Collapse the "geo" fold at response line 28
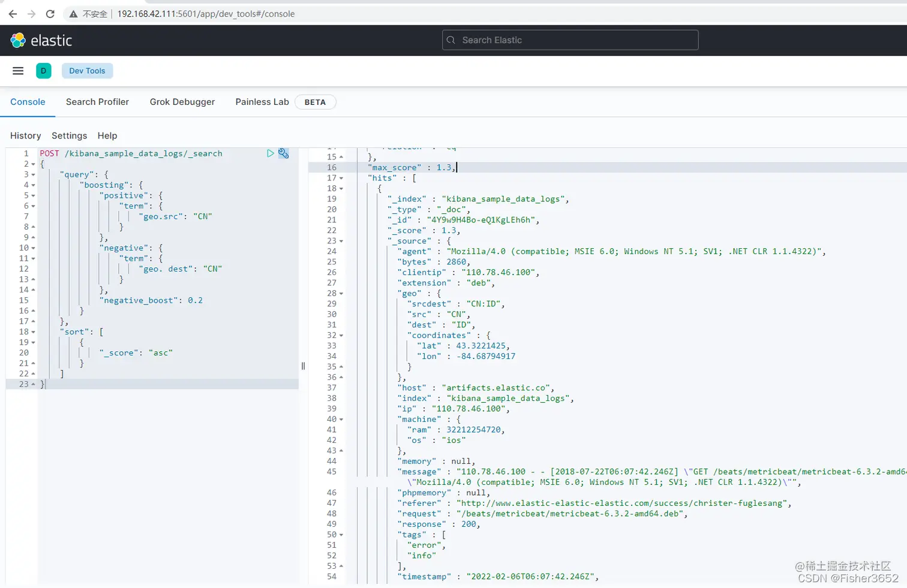Screen dimensions: 907x588 341,294
